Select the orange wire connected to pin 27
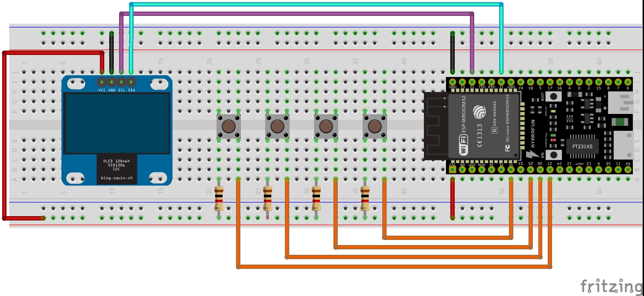 click(x=394, y=267)
